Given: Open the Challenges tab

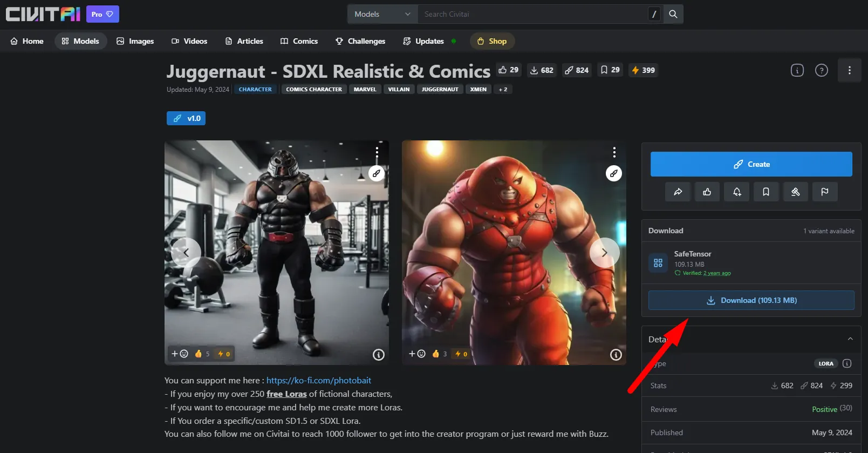Looking at the screenshot, I should click(x=360, y=41).
